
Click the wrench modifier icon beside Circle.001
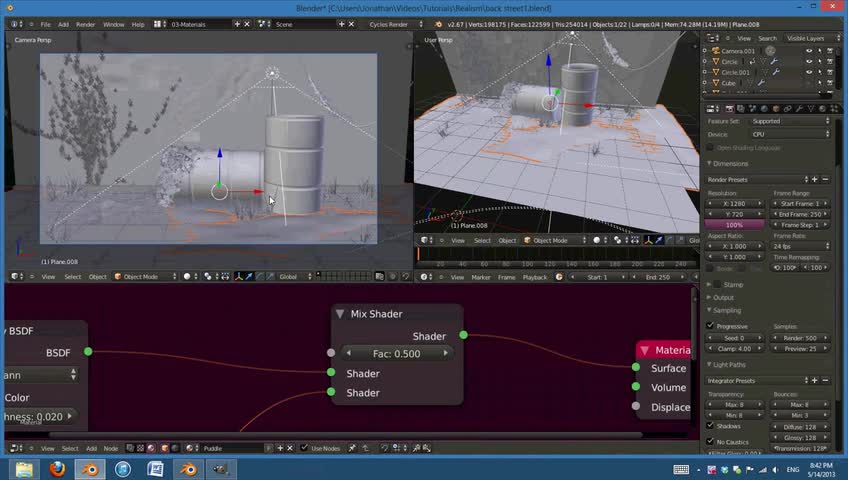(774, 72)
